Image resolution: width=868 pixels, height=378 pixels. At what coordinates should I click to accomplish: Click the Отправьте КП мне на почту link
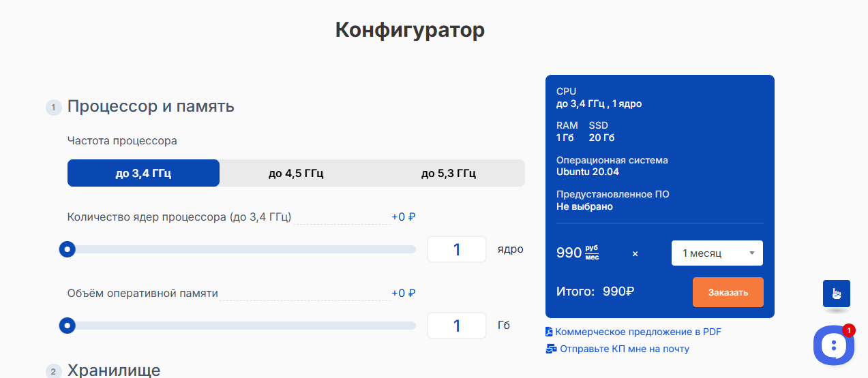point(625,349)
